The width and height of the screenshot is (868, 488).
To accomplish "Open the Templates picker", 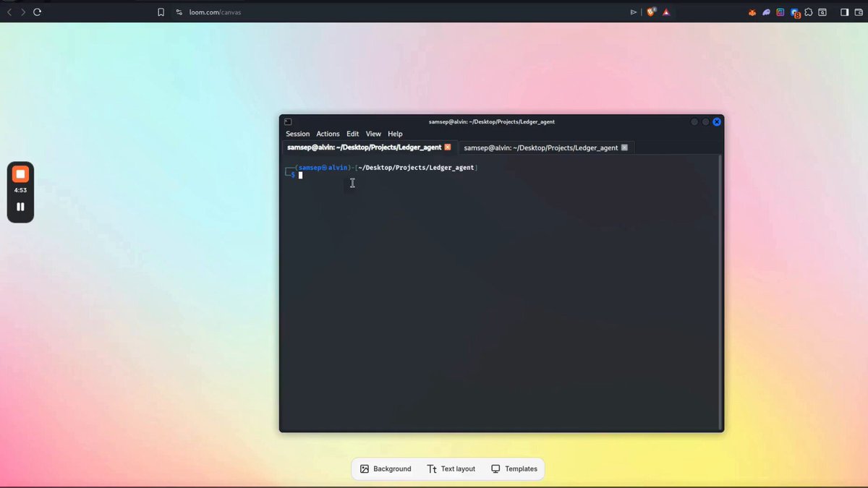I will [x=514, y=468].
